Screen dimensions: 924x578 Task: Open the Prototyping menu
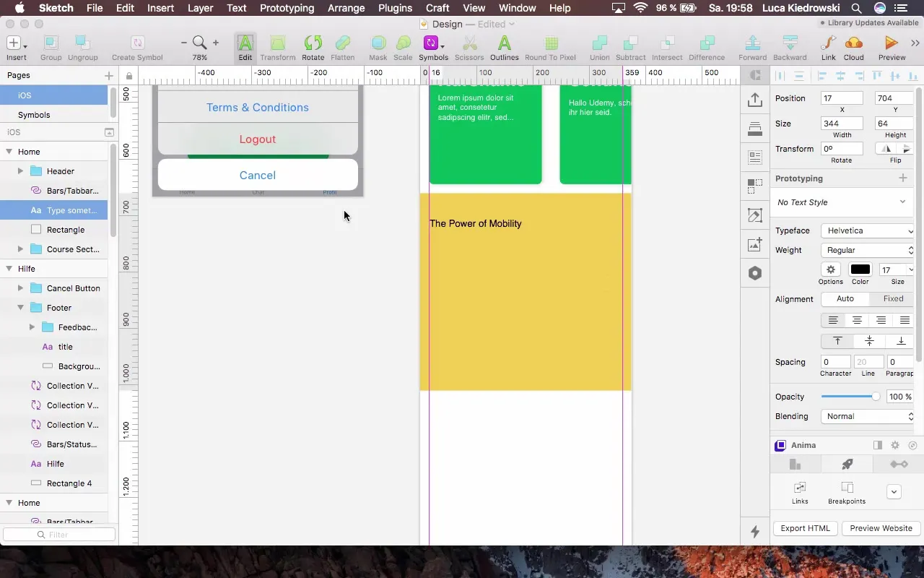pos(287,8)
